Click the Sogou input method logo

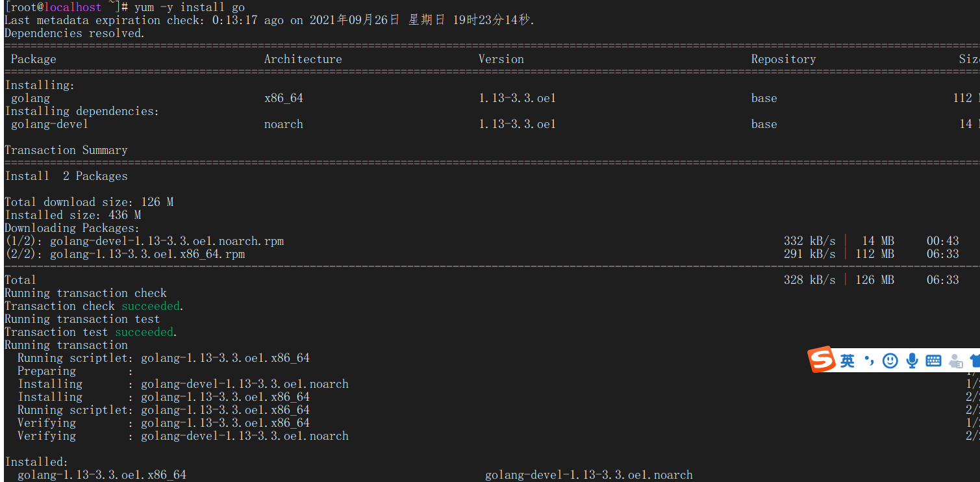tap(822, 359)
